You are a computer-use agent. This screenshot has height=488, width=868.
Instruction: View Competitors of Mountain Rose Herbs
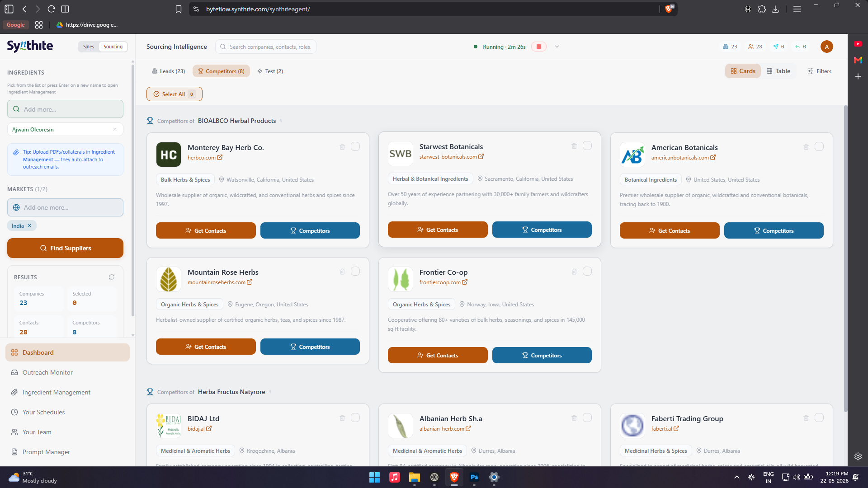(310, 347)
